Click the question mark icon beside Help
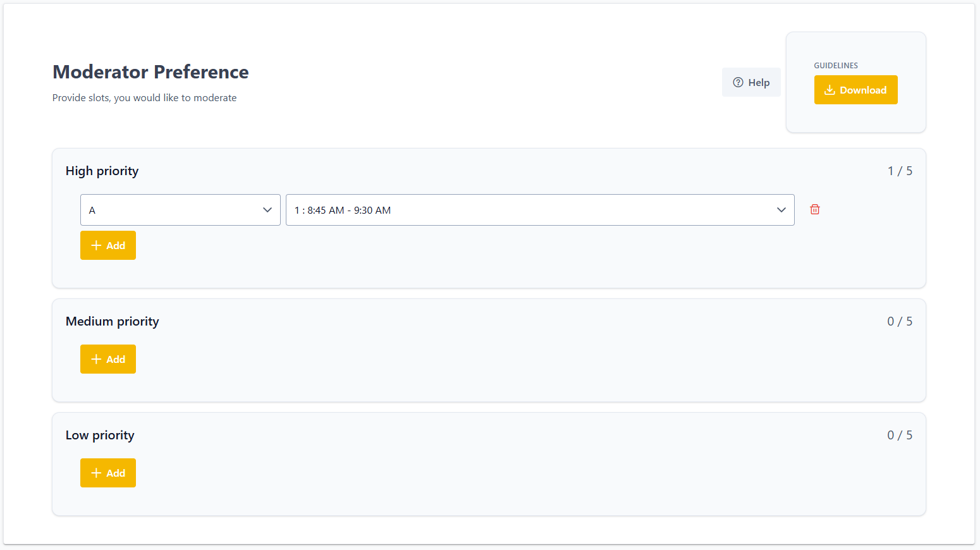 (x=738, y=82)
